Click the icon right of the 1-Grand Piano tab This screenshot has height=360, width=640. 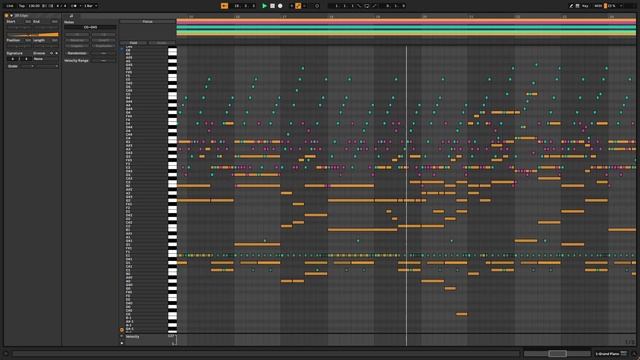624,353
